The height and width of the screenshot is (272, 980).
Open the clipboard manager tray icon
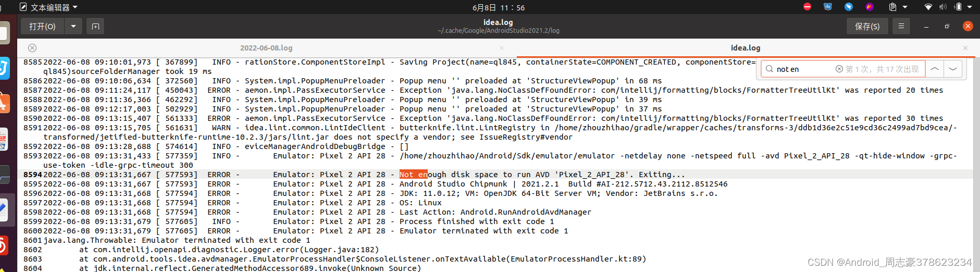point(892,7)
